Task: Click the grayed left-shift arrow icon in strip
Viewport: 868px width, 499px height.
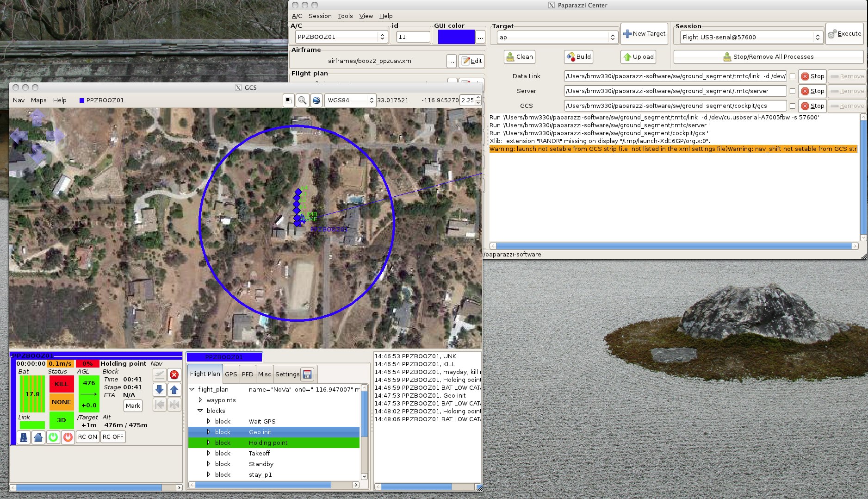Action: [x=159, y=405]
